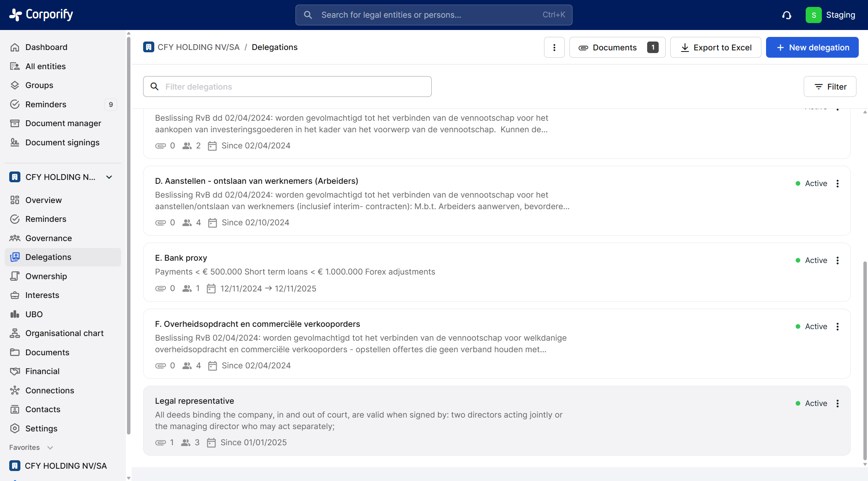Open Documents button with badge
868x481 pixels.
pos(617,47)
